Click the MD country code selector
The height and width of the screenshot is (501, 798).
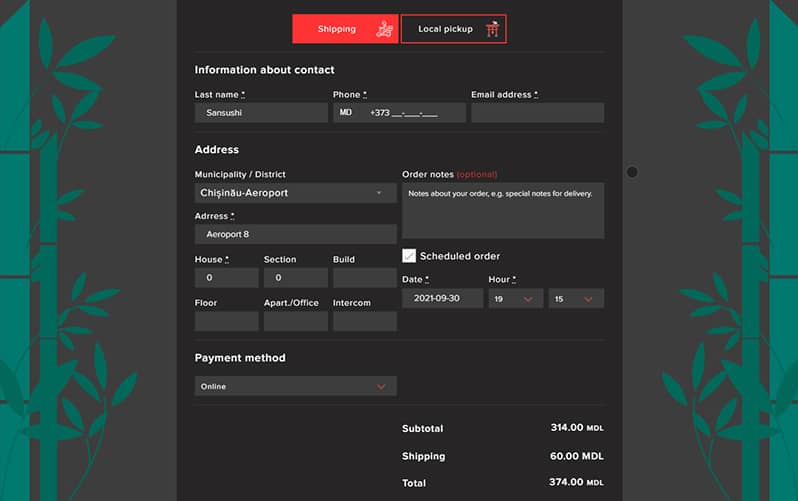[346, 113]
